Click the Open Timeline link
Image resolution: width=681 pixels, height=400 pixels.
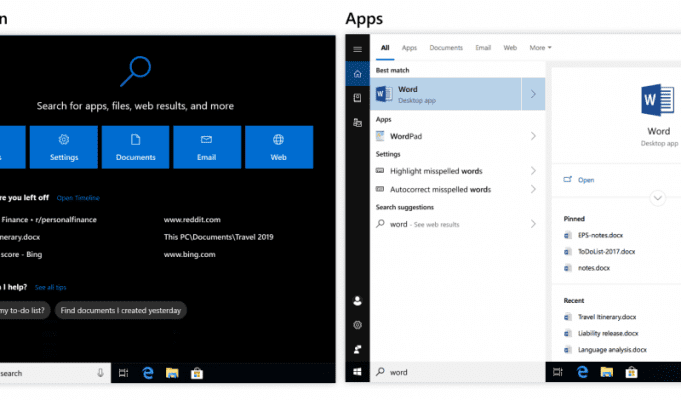[x=78, y=198]
